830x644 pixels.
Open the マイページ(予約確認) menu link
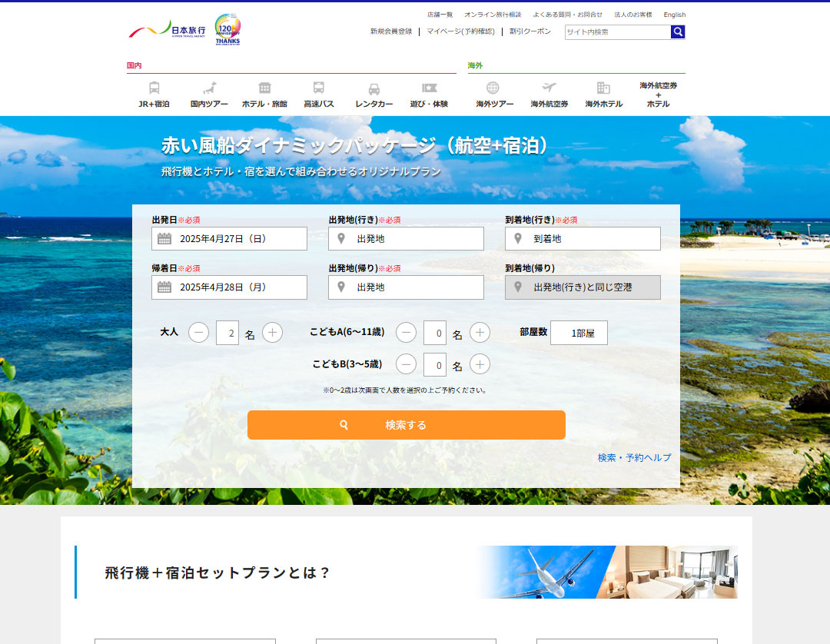click(460, 32)
